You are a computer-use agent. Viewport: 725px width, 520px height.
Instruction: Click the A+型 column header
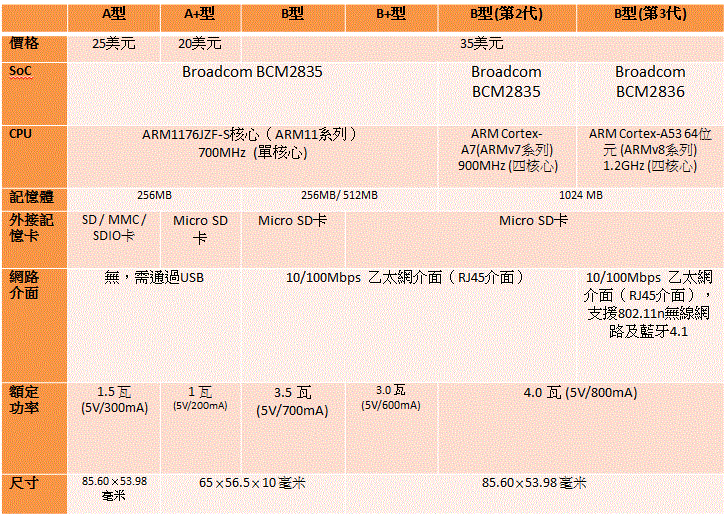pos(200,18)
